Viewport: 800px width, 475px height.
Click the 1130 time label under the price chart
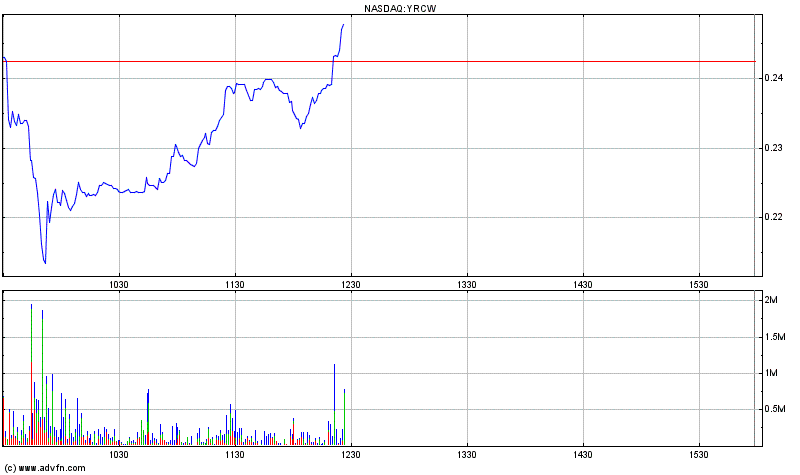(x=235, y=284)
